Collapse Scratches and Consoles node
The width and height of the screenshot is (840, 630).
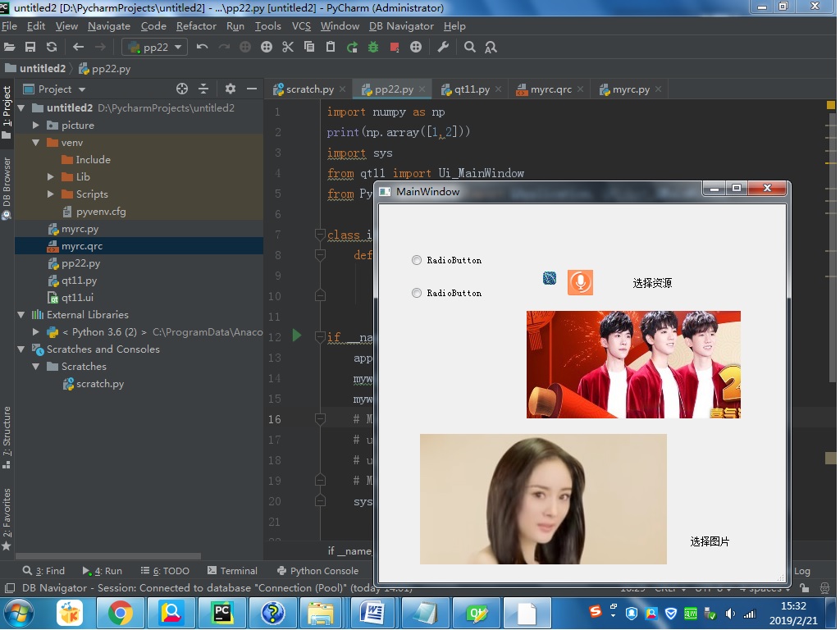click(x=21, y=349)
